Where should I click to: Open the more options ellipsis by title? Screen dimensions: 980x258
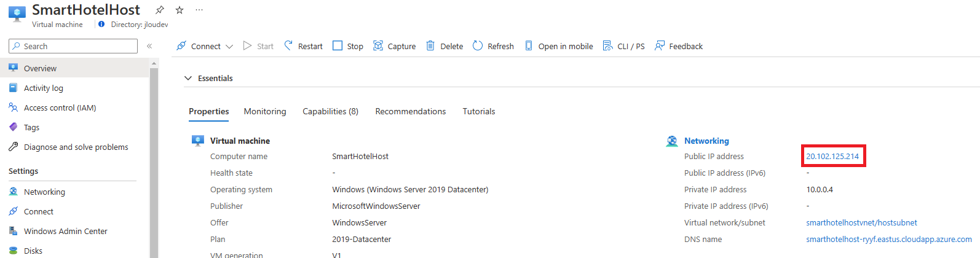click(199, 10)
